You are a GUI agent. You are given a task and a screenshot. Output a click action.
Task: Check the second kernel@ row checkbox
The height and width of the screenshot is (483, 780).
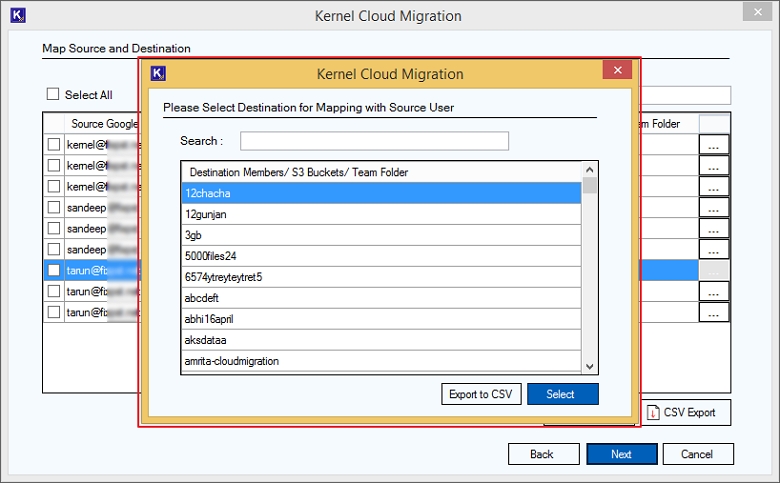pos(54,165)
